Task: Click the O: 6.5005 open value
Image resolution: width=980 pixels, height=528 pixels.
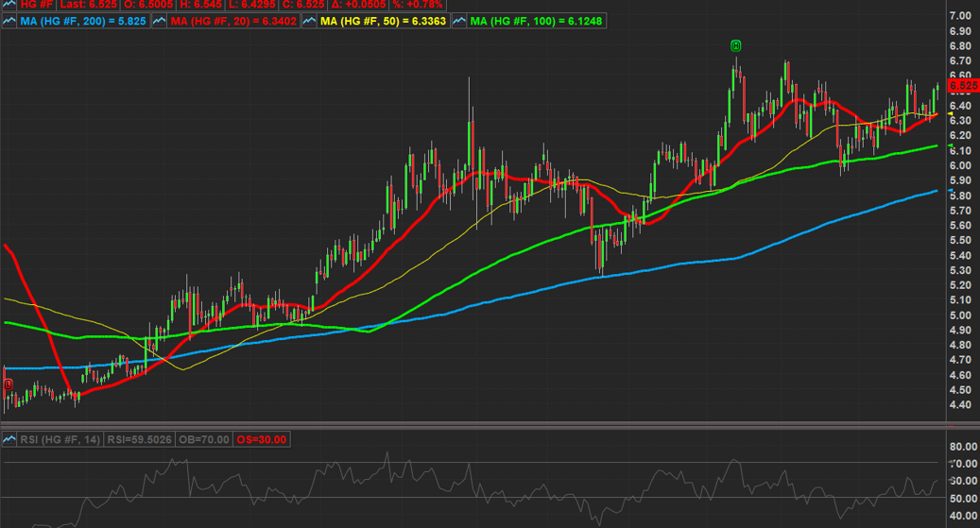Action: pyautogui.click(x=147, y=5)
